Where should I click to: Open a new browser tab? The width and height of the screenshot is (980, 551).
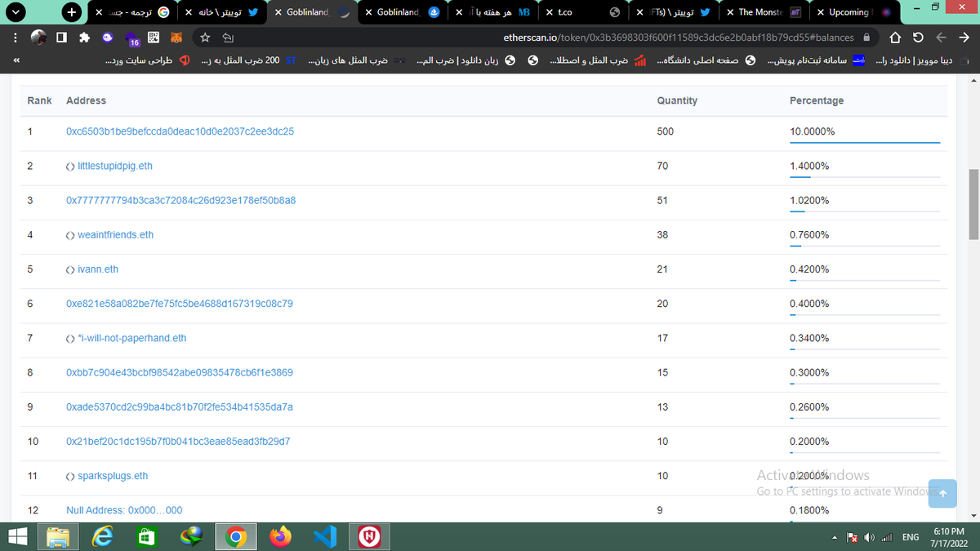tap(73, 12)
